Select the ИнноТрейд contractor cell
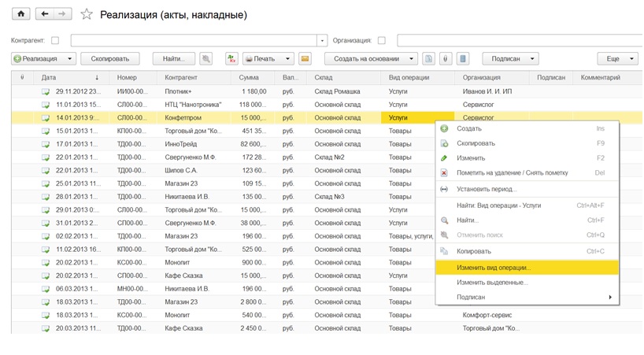The height and width of the screenshot is (355, 644). coord(194,144)
